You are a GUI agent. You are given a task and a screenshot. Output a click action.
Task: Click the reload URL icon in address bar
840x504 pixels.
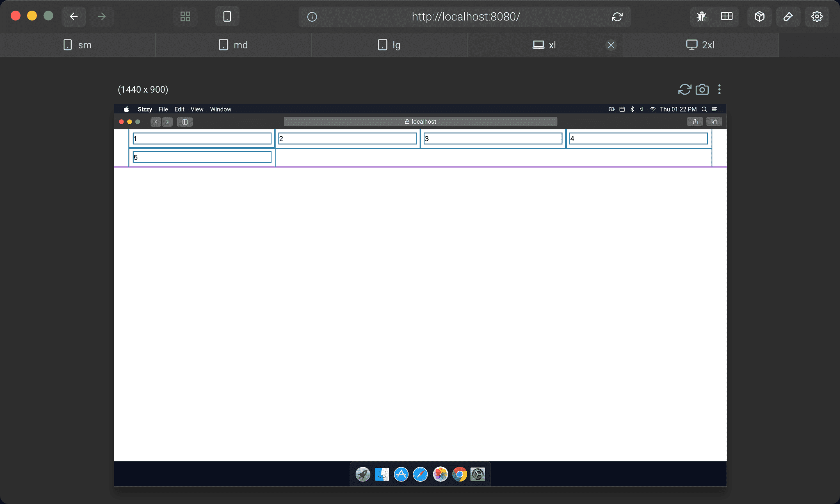[x=617, y=17]
